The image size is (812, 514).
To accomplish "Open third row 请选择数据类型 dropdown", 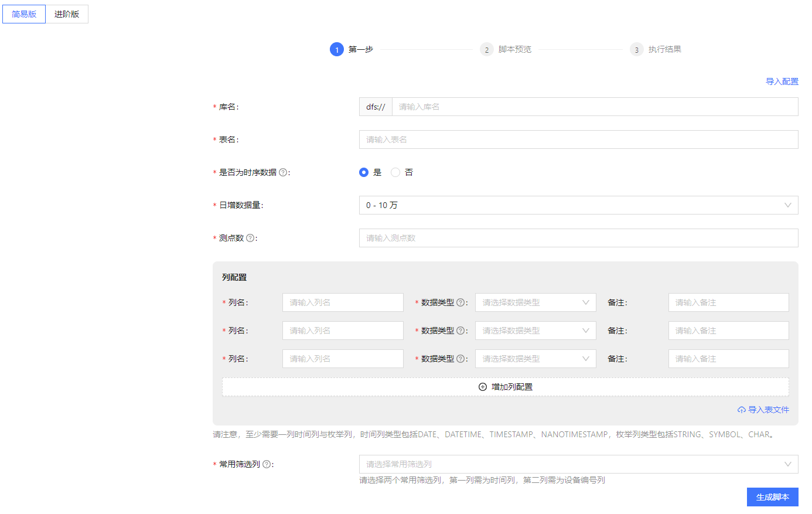I will [535, 359].
